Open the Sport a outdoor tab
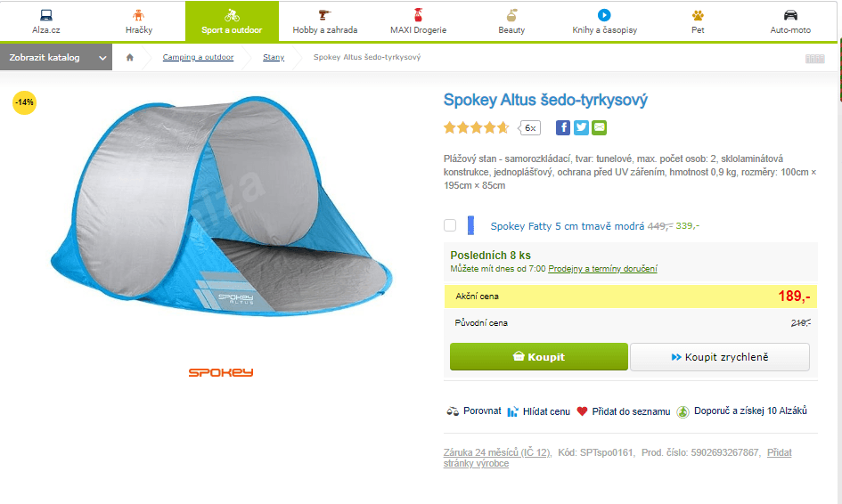Image resolution: width=842 pixels, height=504 pixels. tap(232, 21)
